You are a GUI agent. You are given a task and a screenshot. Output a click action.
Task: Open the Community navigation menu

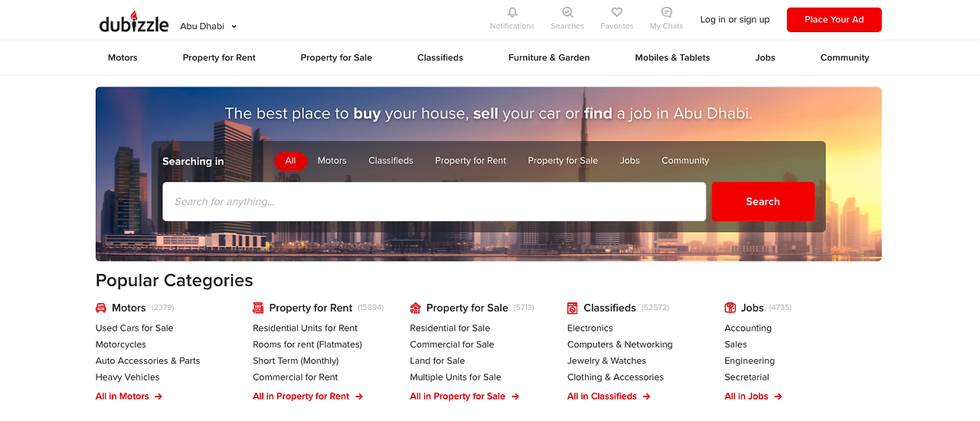coord(844,57)
